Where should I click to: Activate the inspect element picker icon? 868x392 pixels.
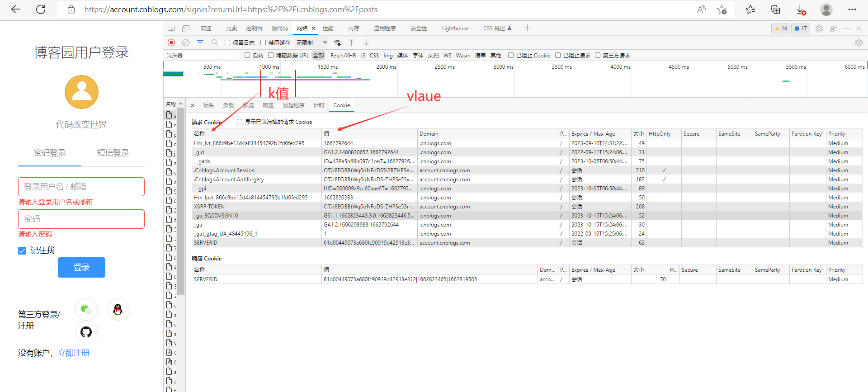tap(171, 28)
